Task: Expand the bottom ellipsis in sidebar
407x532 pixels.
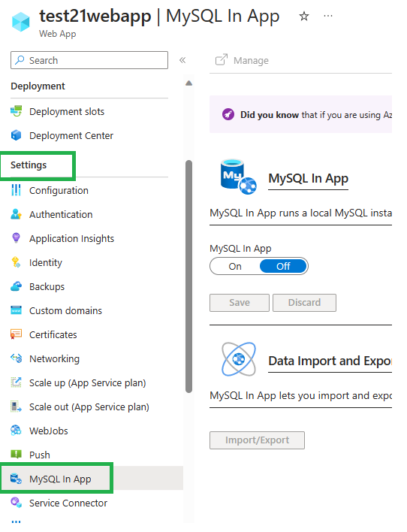Action: click(x=16, y=521)
